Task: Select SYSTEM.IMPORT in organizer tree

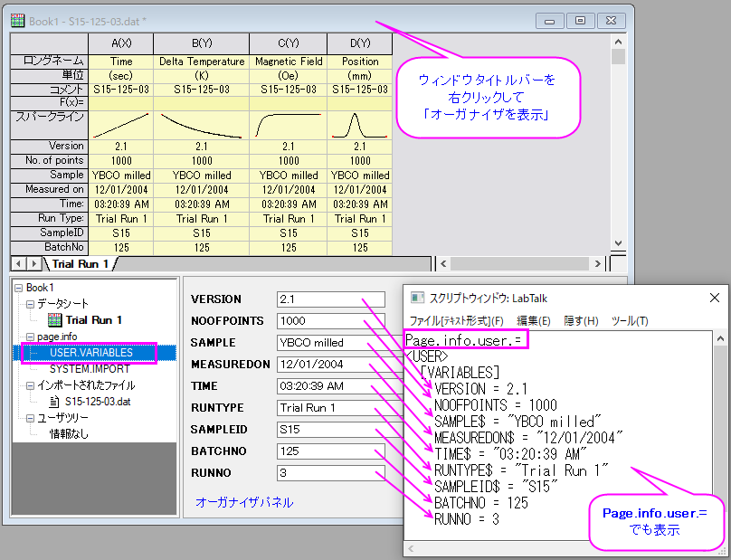Action: pyautogui.click(x=90, y=369)
